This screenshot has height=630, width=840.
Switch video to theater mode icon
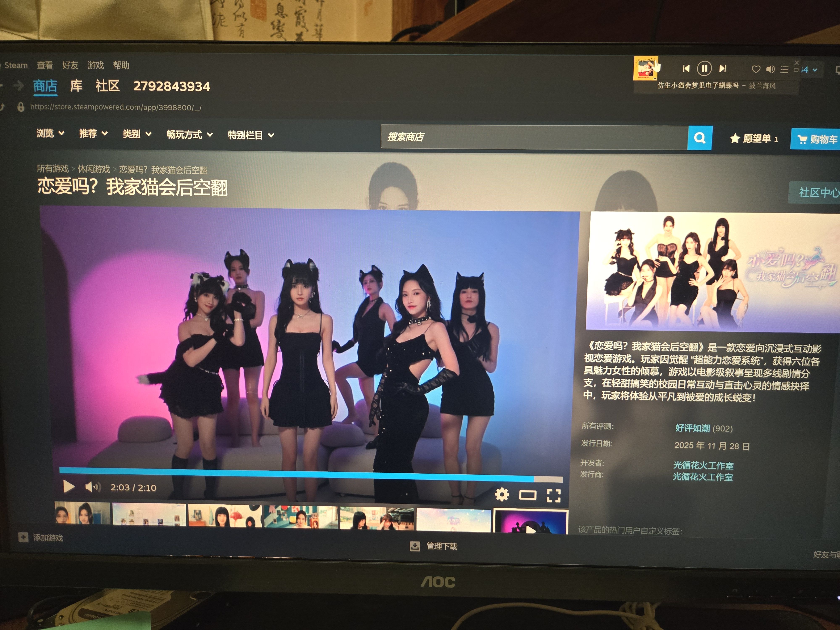tap(528, 495)
